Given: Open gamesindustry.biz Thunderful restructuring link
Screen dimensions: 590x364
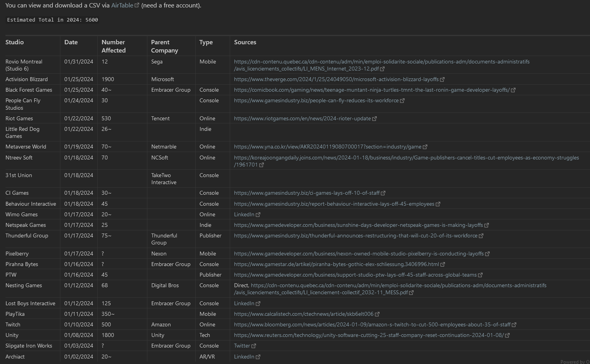Looking at the screenshot, I should coord(356,235).
